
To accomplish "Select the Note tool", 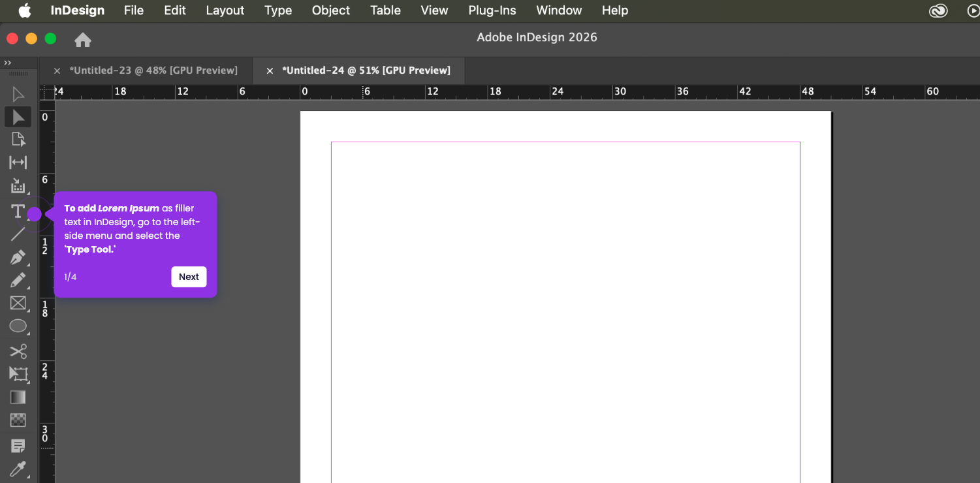I will coord(18,446).
